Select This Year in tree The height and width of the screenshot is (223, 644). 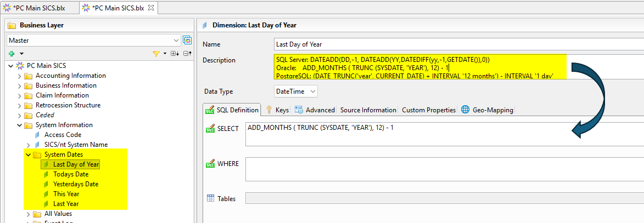pos(66,194)
